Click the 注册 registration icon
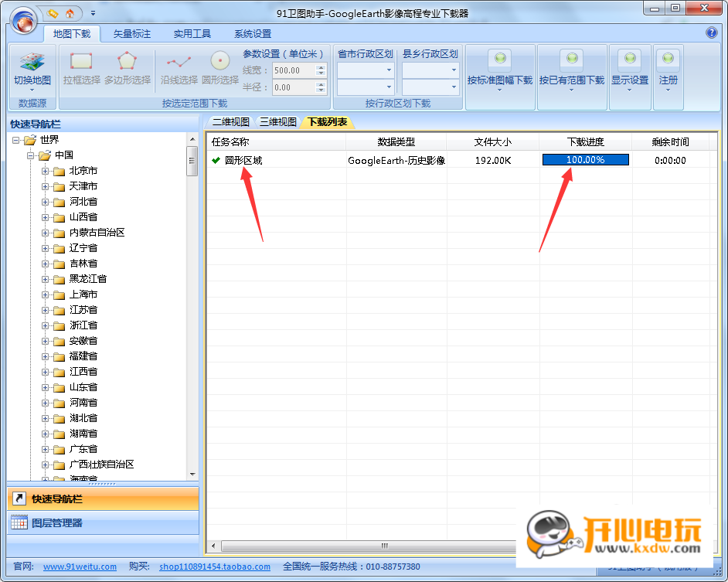Screen dimensions: 728x582 click(x=668, y=73)
